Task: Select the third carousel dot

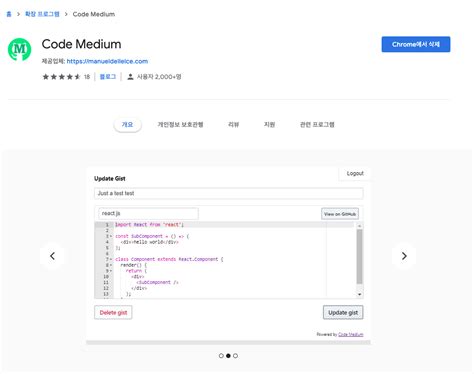Action: (x=235, y=356)
